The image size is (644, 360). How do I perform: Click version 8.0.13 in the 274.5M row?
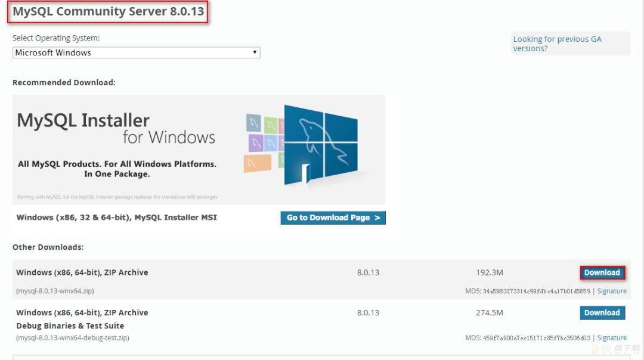pos(368,313)
